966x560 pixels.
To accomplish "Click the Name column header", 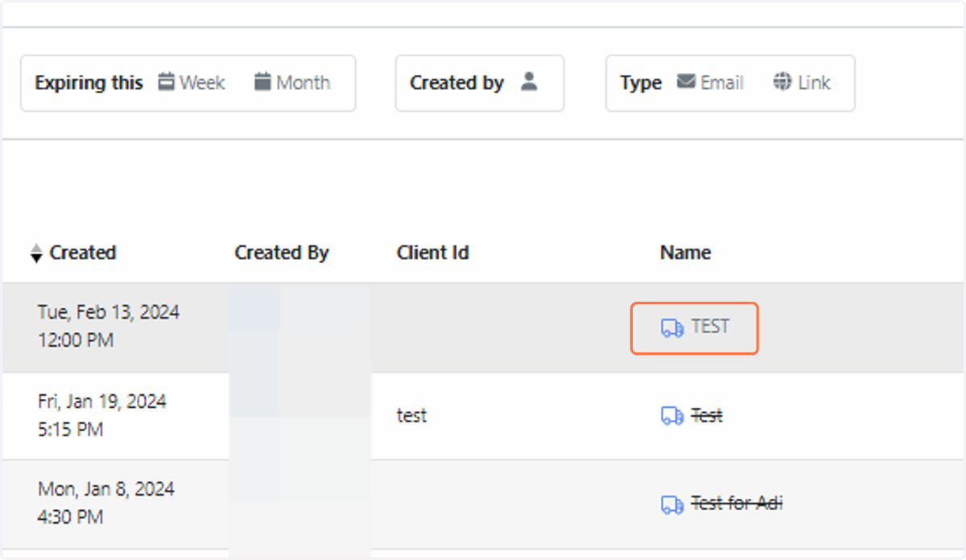I will [x=685, y=253].
